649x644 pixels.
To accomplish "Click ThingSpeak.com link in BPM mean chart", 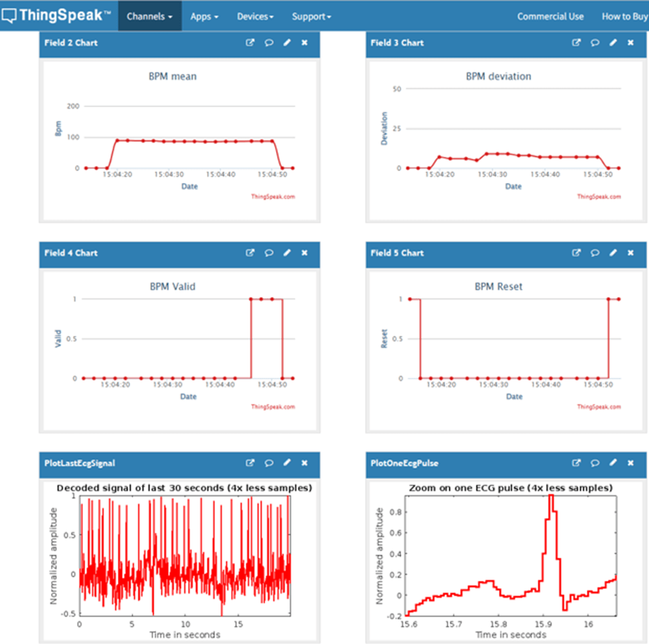I will point(273,197).
